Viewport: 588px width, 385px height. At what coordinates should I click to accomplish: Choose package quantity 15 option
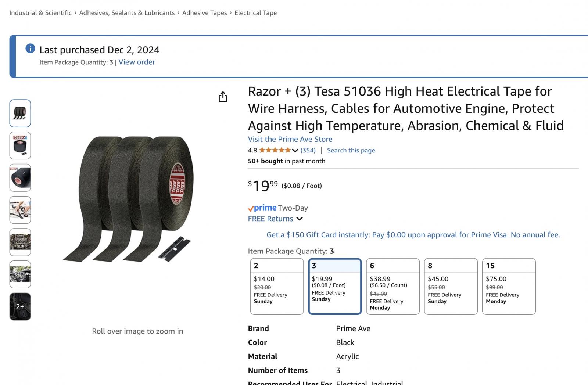(509, 286)
